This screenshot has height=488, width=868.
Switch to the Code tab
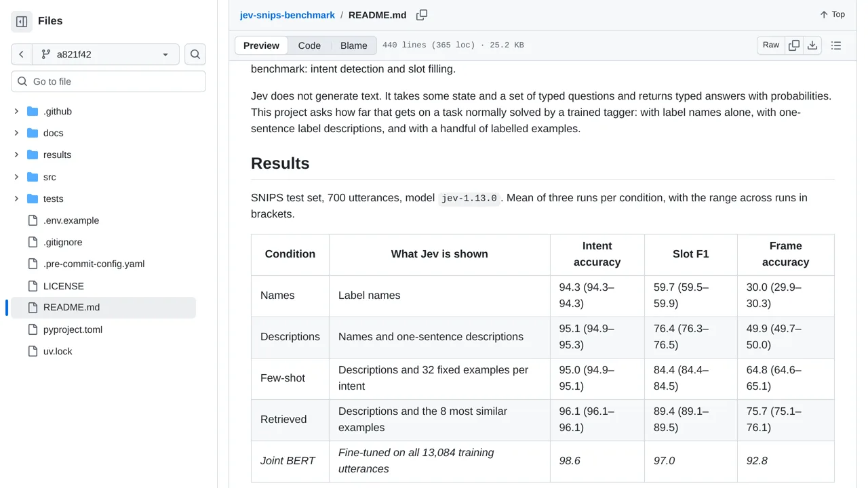pos(309,45)
